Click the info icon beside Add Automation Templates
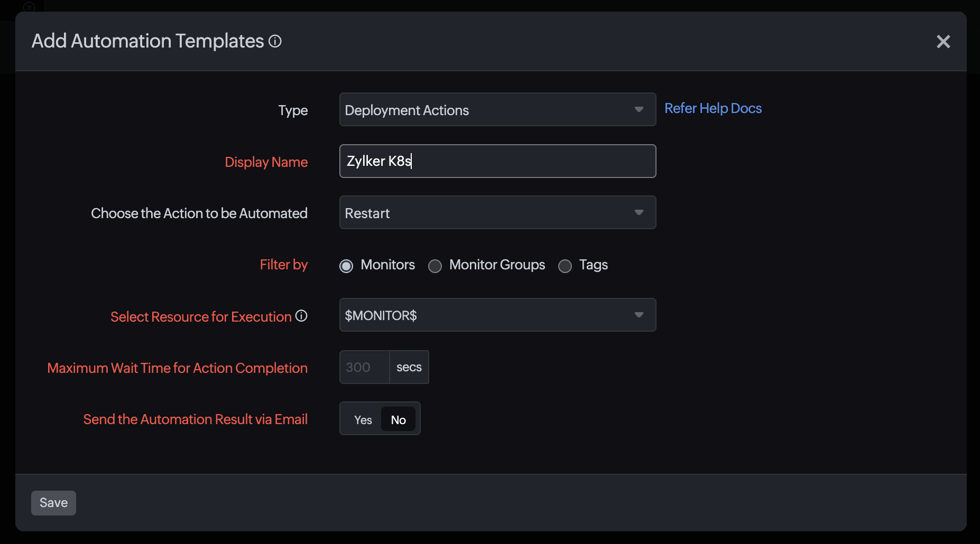Screen dimensions: 980x544 pos(275,41)
